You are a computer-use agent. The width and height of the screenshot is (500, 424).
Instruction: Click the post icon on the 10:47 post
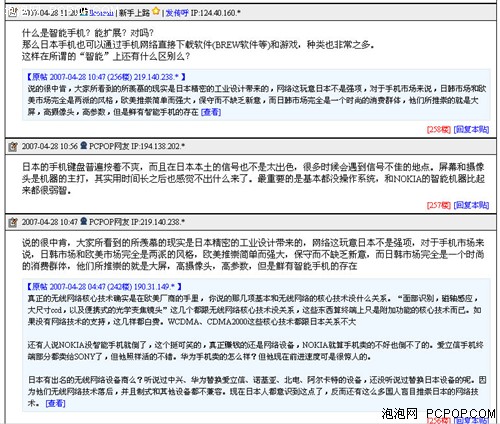click(x=13, y=222)
